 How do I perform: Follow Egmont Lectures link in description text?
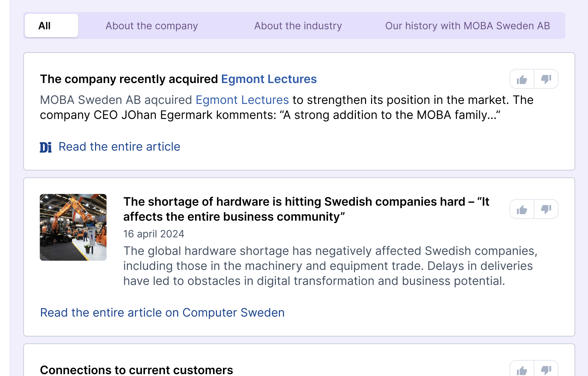(242, 100)
